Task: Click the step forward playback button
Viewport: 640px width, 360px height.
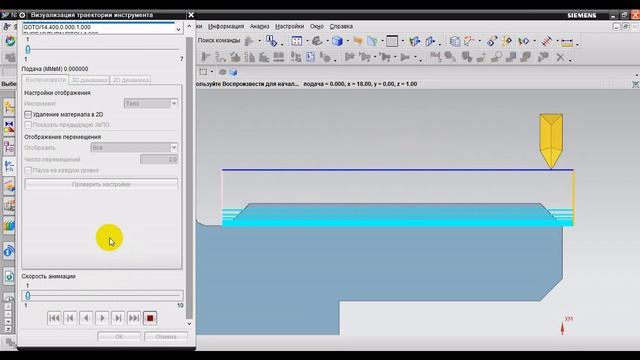Action: coord(118,318)
